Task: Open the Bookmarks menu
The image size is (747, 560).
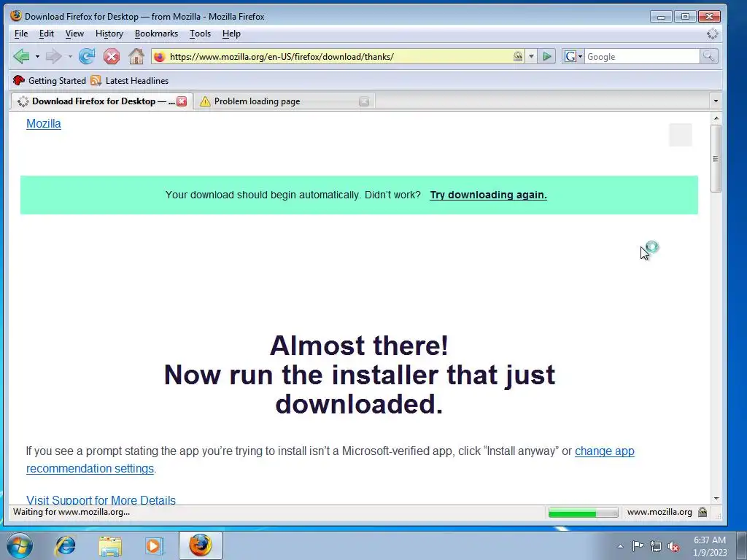Action: 156,34
